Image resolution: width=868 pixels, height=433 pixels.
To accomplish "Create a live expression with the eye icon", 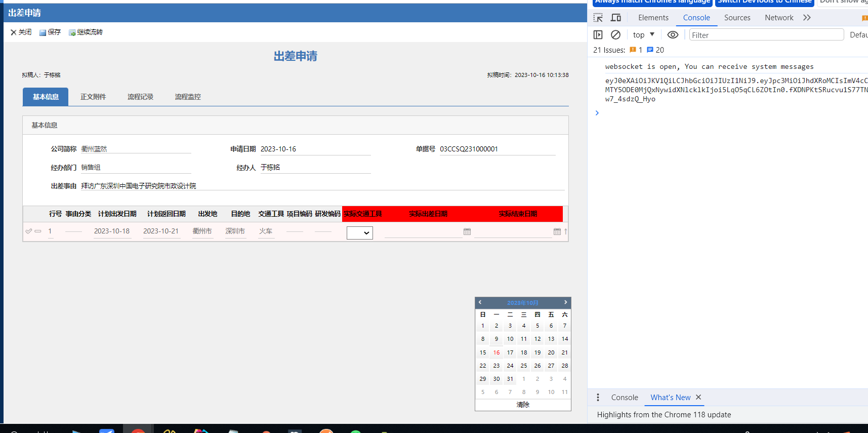I will tap(673, 35).
